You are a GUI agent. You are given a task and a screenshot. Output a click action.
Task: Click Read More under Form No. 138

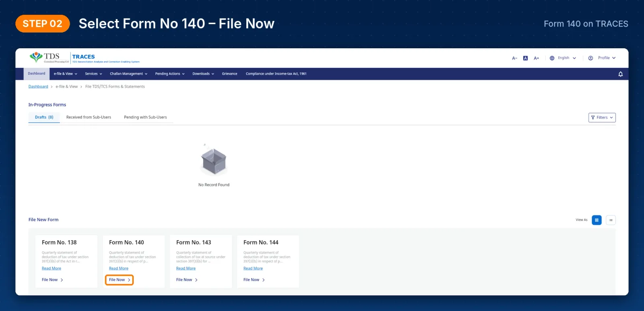click(52, 268)
